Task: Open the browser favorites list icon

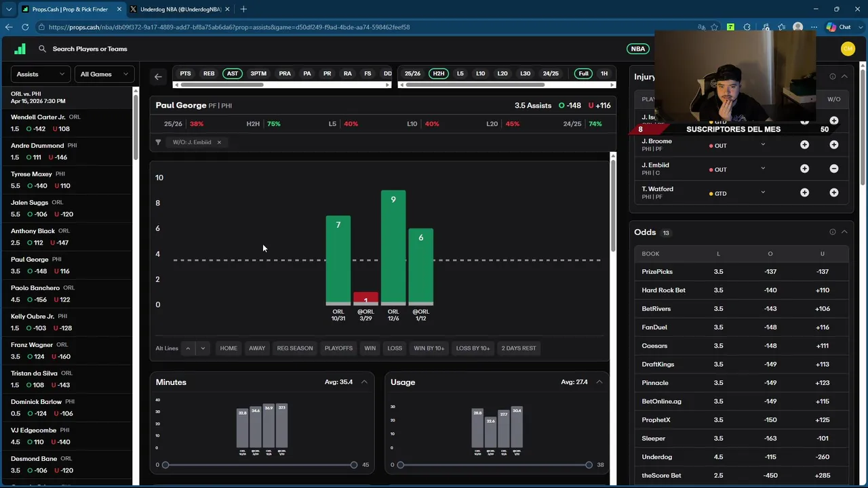Action: pos(782,27)
